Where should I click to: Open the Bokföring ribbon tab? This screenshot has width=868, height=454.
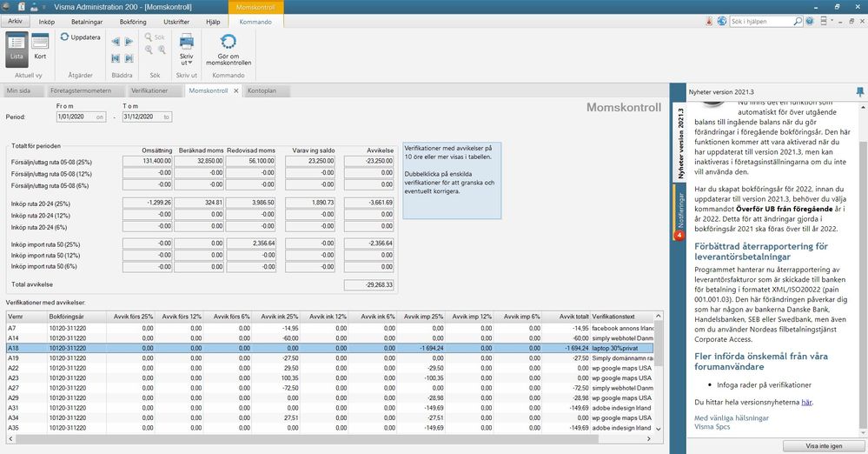(133, 22)
